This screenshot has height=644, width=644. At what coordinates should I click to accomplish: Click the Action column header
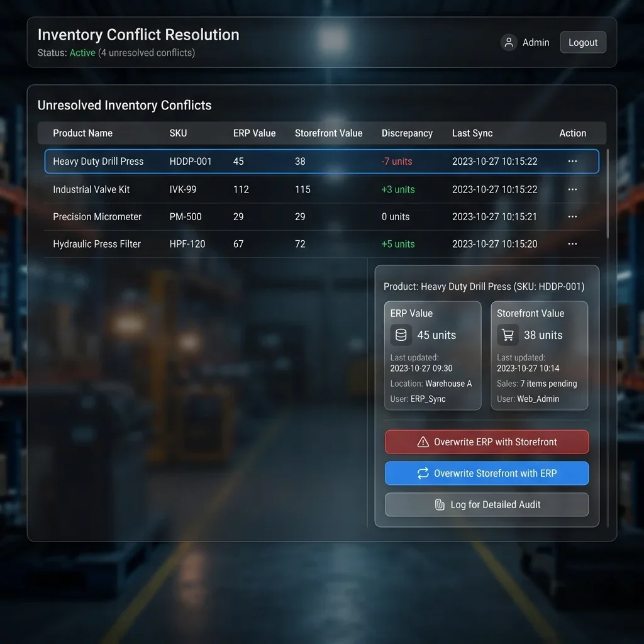tap(572, 133)
